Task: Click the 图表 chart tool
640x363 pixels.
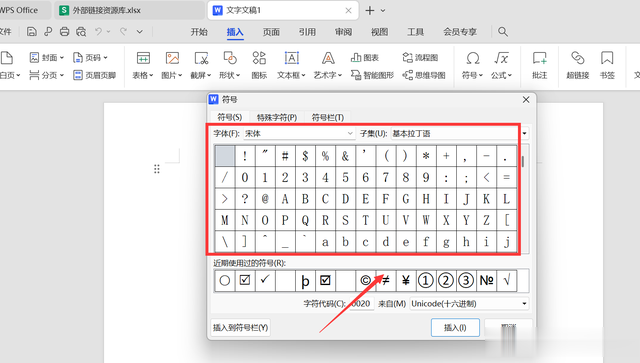Action: (x=365, y=58)
